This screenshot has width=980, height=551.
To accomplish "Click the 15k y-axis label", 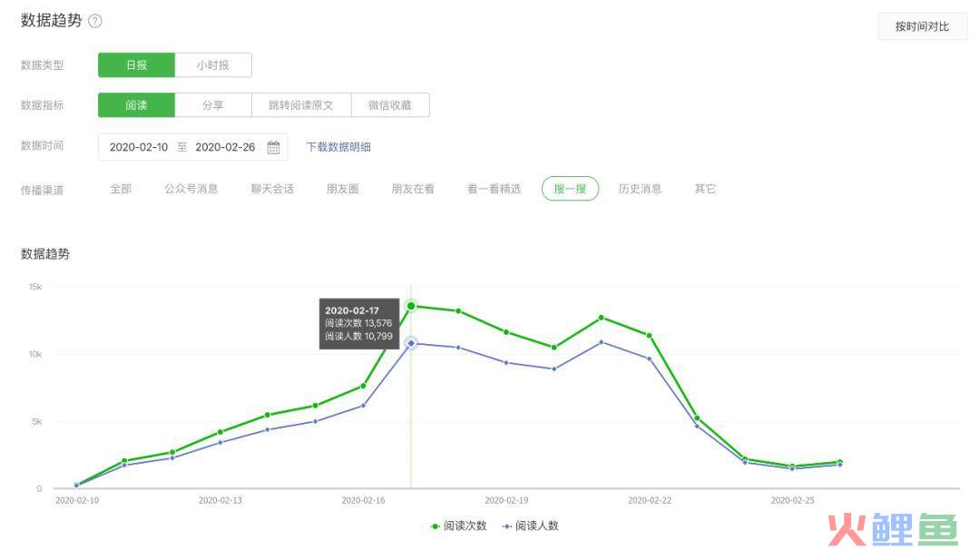I will 35,287.
